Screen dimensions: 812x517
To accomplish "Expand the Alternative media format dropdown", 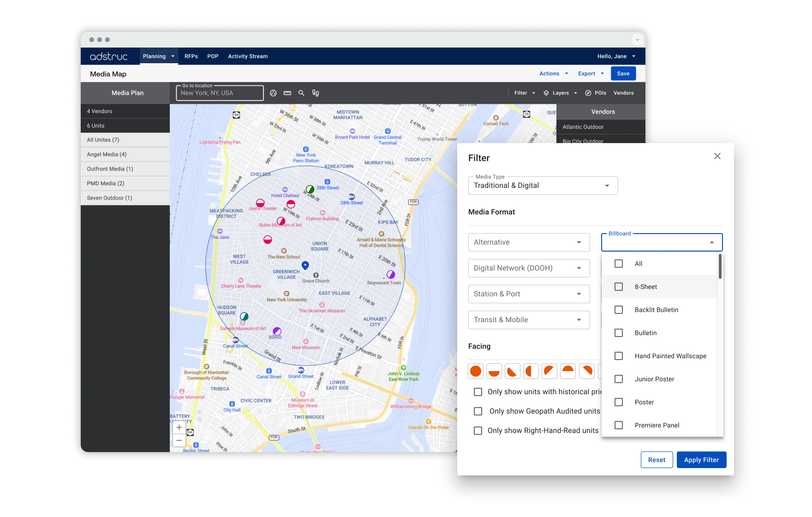I will 528,242.
